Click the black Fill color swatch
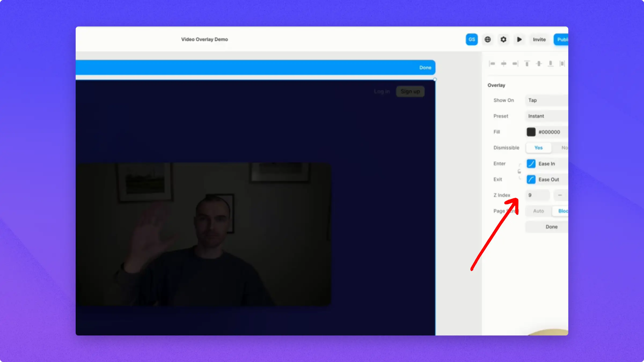Image resolution: width=644 pixels, height=362 pixels. coord(531,132)
